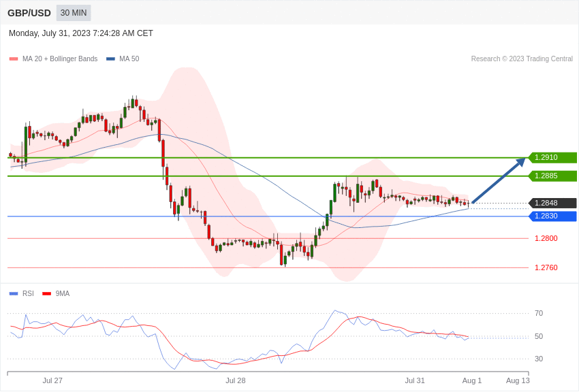
Task: Click the blue RSI legend swatch
Action: pyautogui.click(x=14, y=293)
